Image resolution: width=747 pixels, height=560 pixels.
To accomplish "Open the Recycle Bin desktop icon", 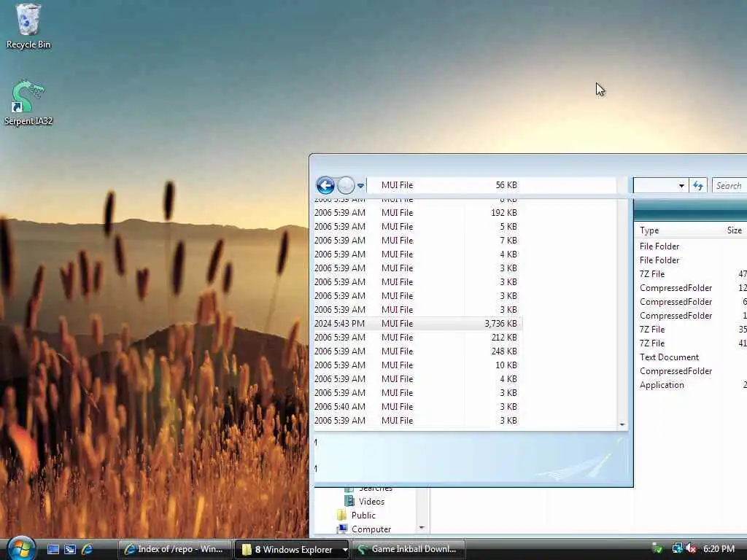I will pyautogui.click(x=28, y=26).
